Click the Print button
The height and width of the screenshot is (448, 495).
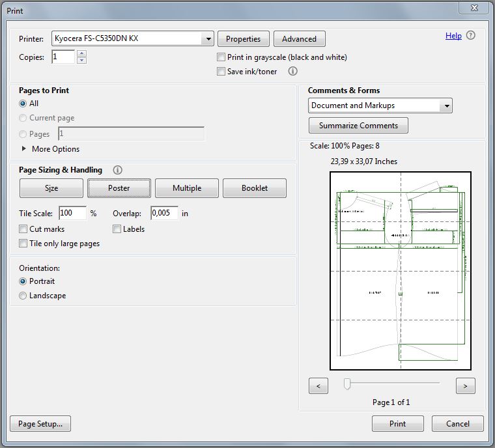point(398,424)
